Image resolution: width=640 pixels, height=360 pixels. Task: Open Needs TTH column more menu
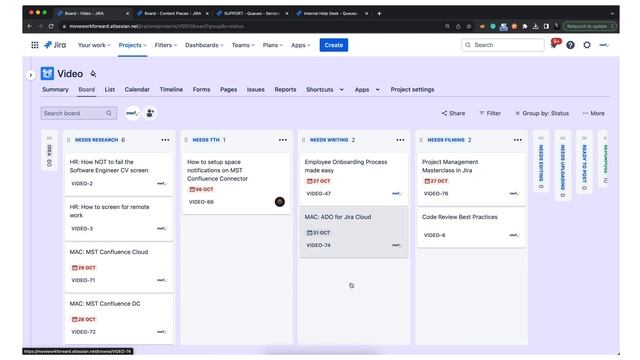(x=282, y=140)
